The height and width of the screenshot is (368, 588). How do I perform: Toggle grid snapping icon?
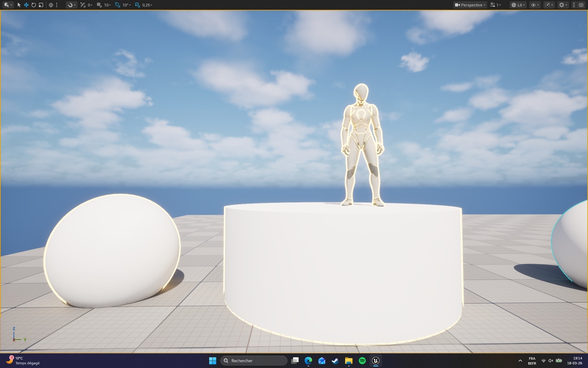coord(99,5)
